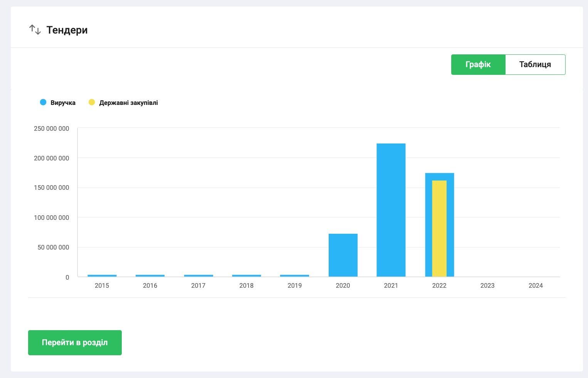The height and width of the screenshot is (378, 588).
Task: Toggle the yellow Державні закупівлі legend marker
Action: click(92, 102)
